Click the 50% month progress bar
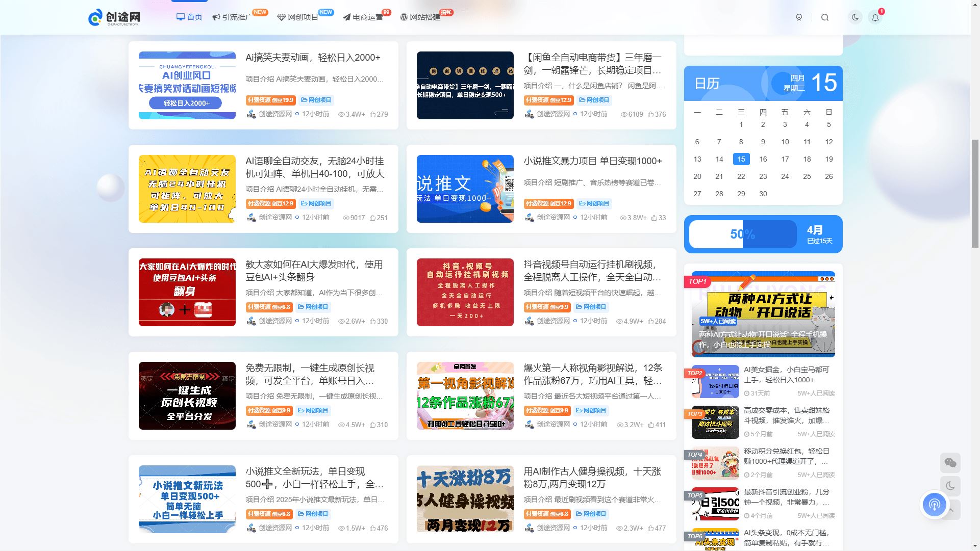980x551 pixels. [x=742, y=234]
